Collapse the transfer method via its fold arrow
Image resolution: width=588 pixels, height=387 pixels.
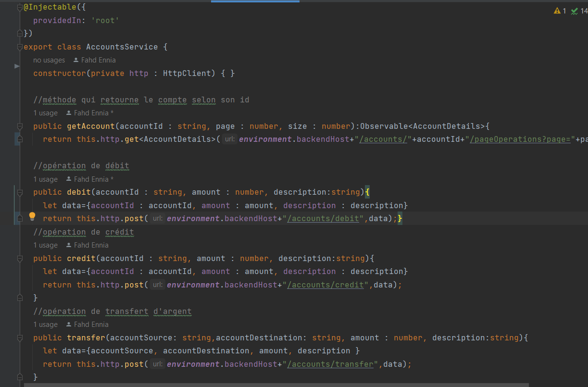pos(19,337)
